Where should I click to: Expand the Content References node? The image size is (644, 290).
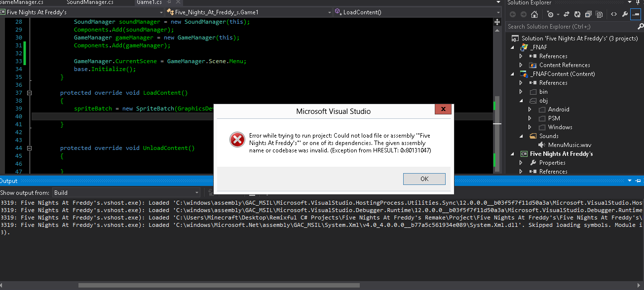click(521, 65)
